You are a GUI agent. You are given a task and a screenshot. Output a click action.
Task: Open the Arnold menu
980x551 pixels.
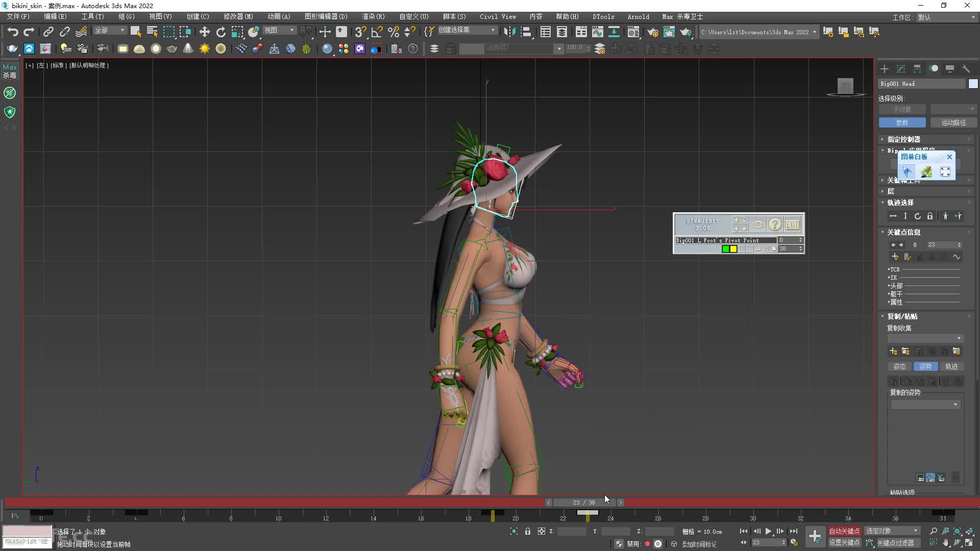click(x=638, y=17)
